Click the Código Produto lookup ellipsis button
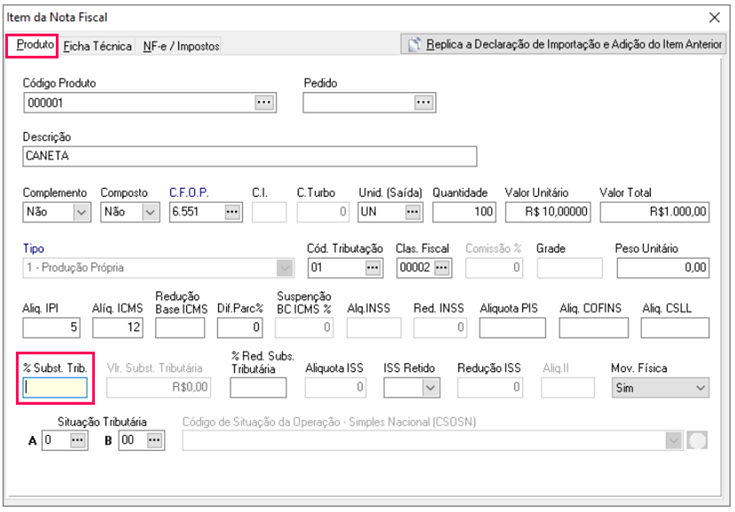735x512 pixels. tap(263, 102)
